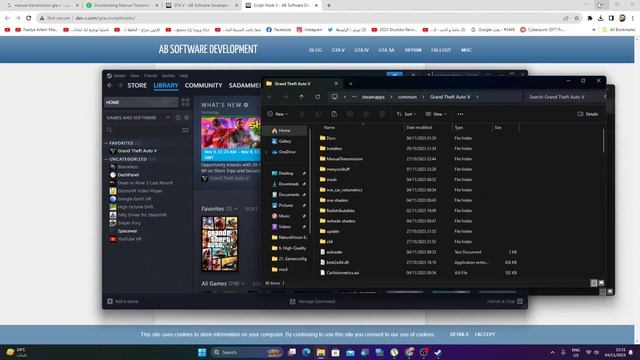Switch Explorer to large thumbnails view icon
The image size is (640, 360).
pos(601,283)
